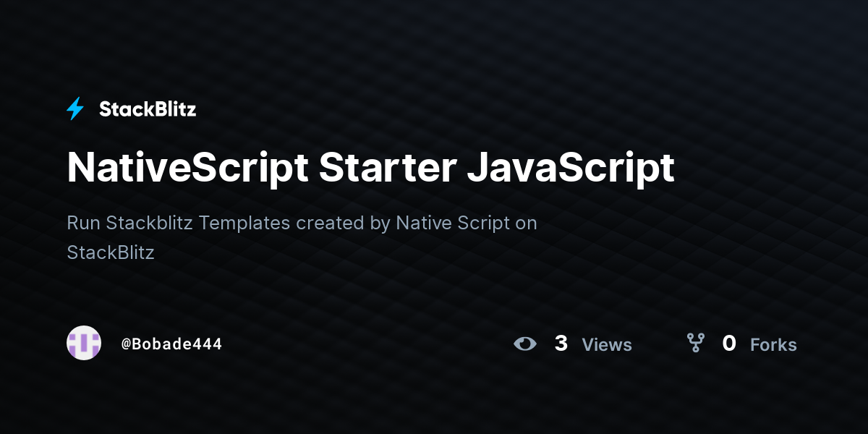Visit the @Bobade444 username link

172,344
